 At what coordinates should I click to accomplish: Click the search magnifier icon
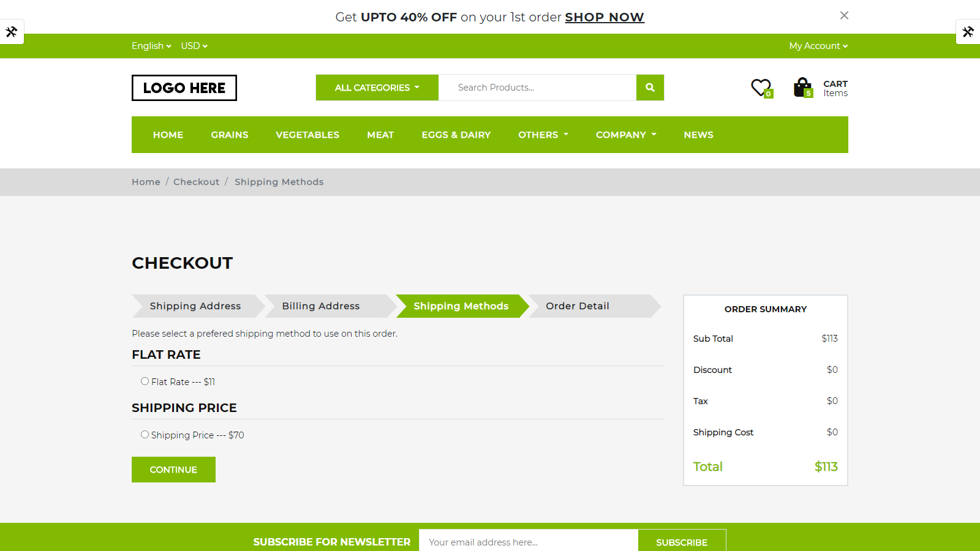pyautogui.click(x=649, y=87)
